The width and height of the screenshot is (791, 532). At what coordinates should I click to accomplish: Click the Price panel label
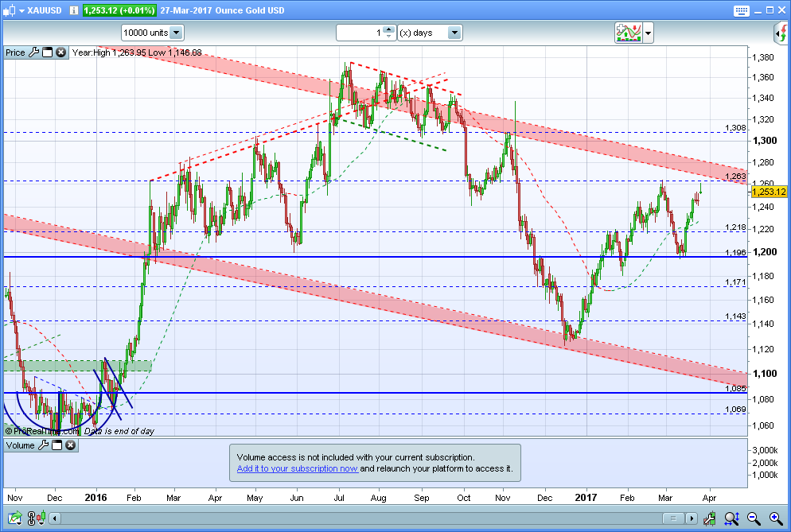pos(15,52)
